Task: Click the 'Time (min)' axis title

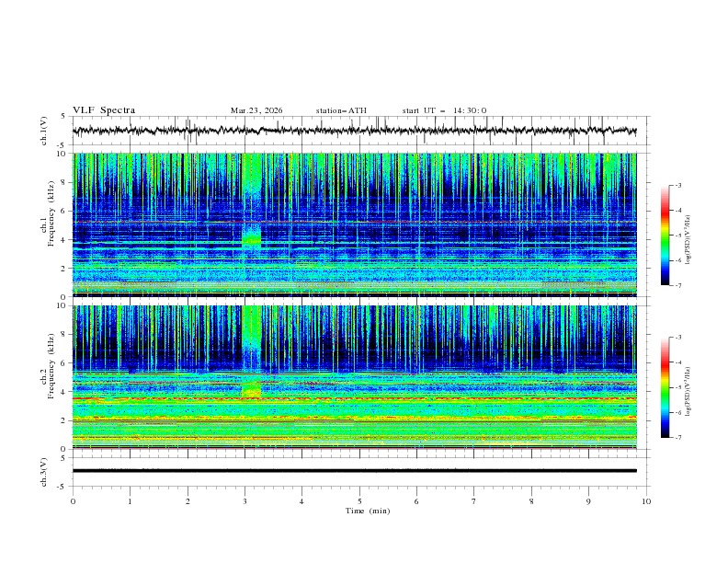Action: point(368,511)
